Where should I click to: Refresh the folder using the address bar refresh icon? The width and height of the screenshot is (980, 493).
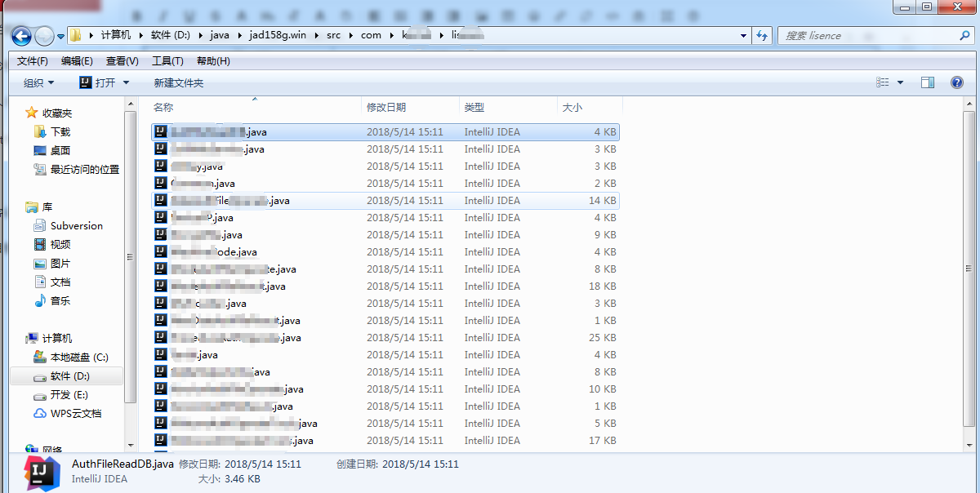(762, 35)
